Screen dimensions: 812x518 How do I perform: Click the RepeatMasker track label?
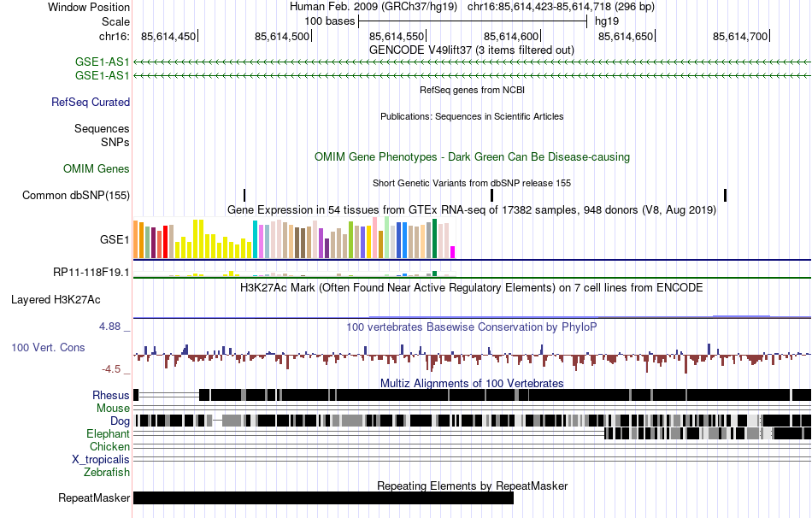coord(94,497)
